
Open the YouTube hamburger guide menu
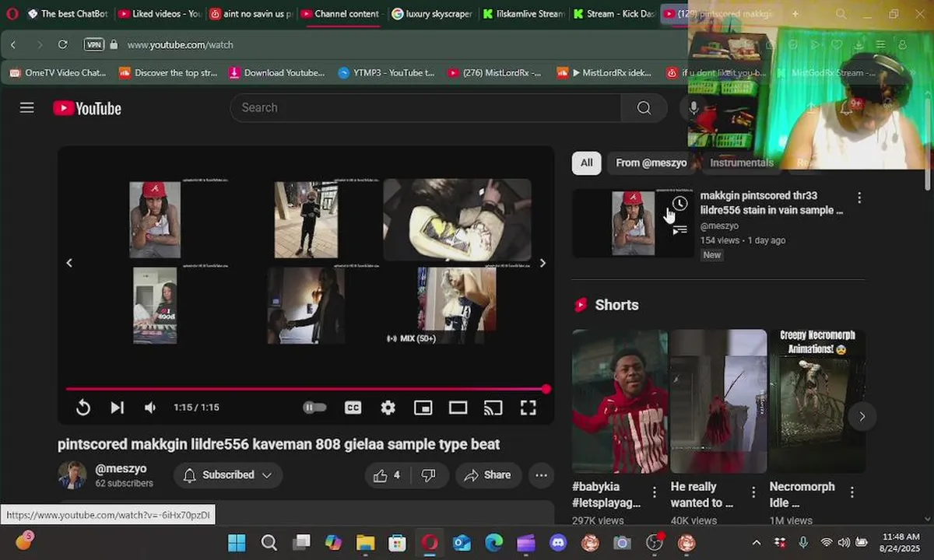[x=27, y=108]
